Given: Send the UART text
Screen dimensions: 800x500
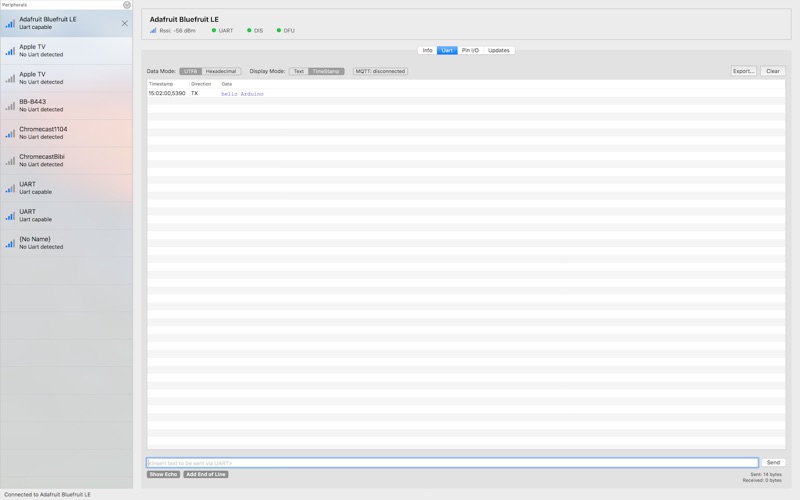Looking at the screenshot, I should tap(773, 462).
